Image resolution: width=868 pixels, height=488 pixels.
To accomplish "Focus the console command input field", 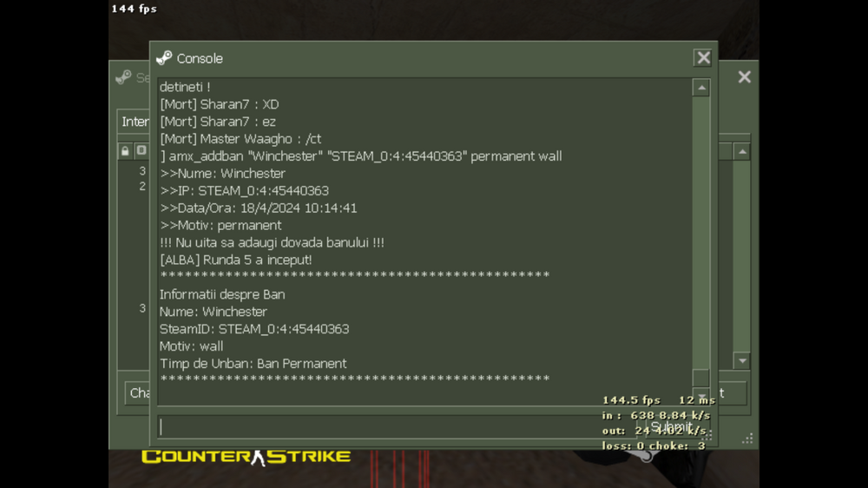I will pos(397,426).
